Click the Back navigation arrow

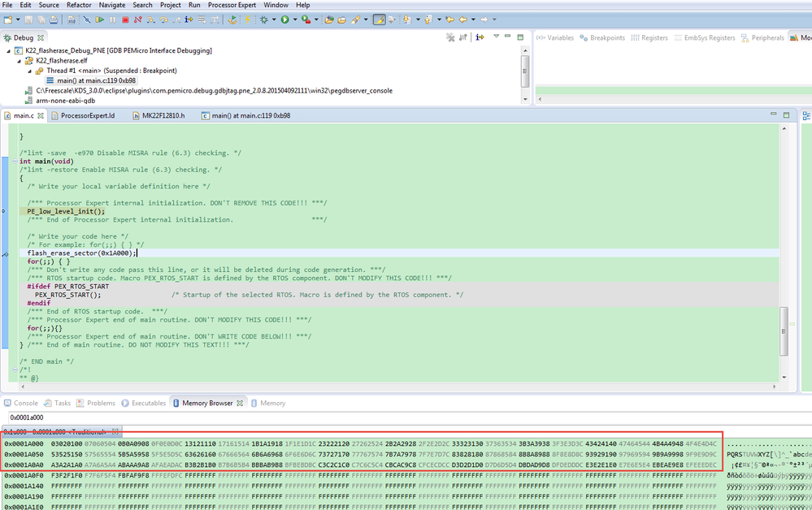(x=463, y=19)
